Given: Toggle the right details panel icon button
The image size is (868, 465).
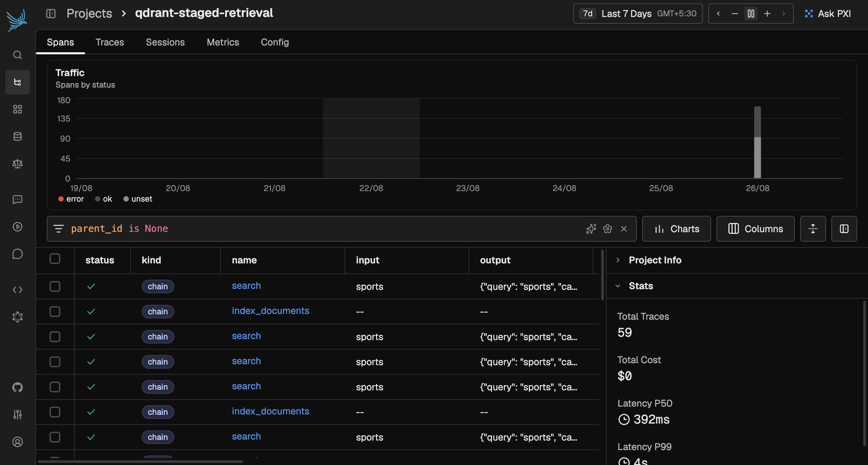Looking at the screenshot, I should 844,229.
